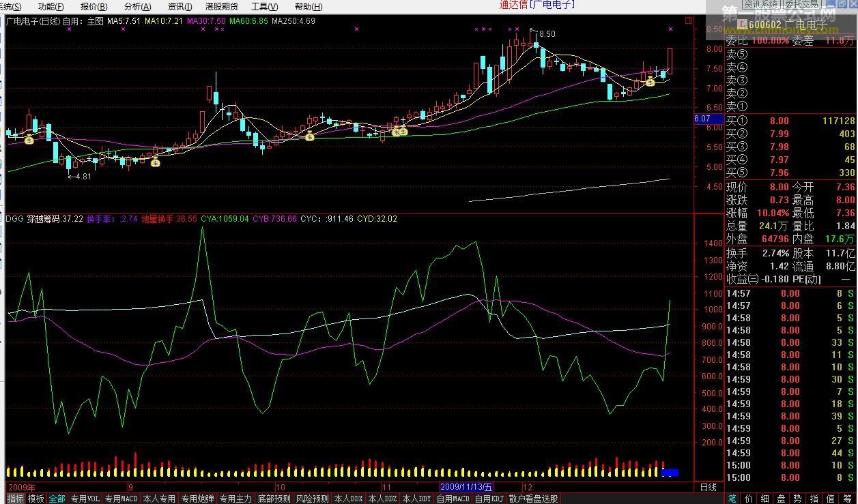The width and height of the screenshot is (858, 504).
Task: Click the 委比 100.00% value
Action: (770, 41)
